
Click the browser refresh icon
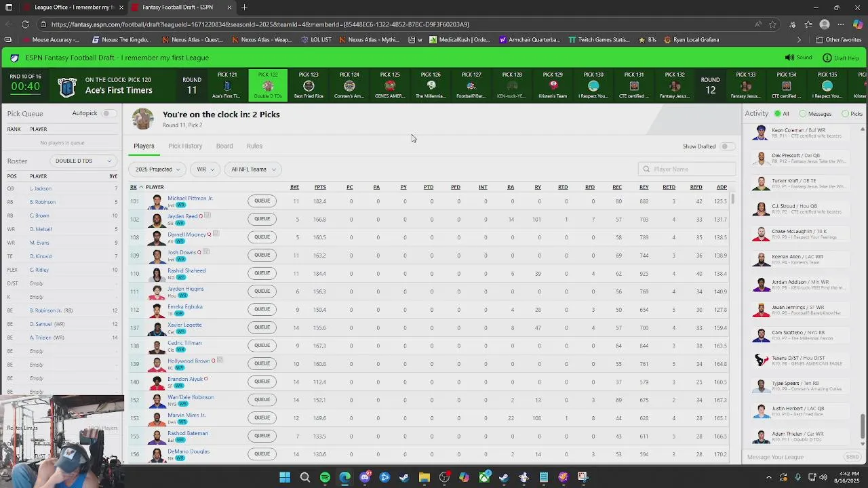pyautogui.click(x=25, y=24)
